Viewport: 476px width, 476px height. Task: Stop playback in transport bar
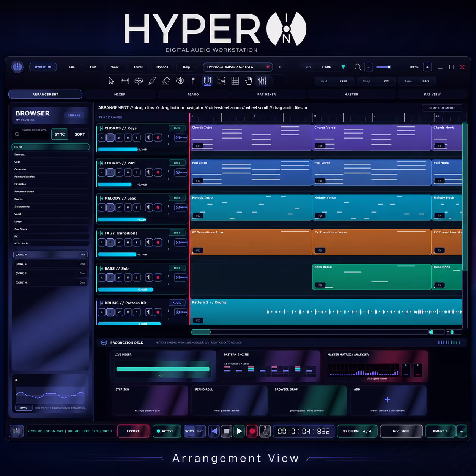coord(227,431)
